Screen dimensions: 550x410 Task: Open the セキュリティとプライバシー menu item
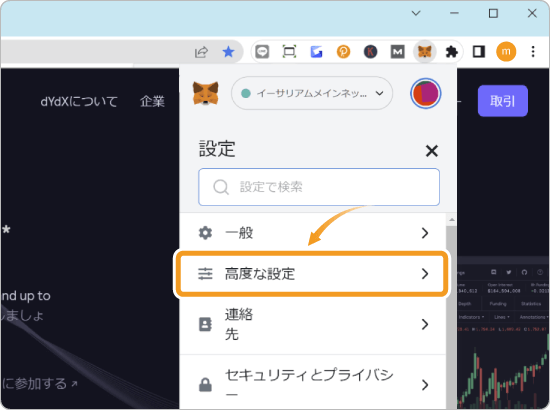click(x=313, y=382)
